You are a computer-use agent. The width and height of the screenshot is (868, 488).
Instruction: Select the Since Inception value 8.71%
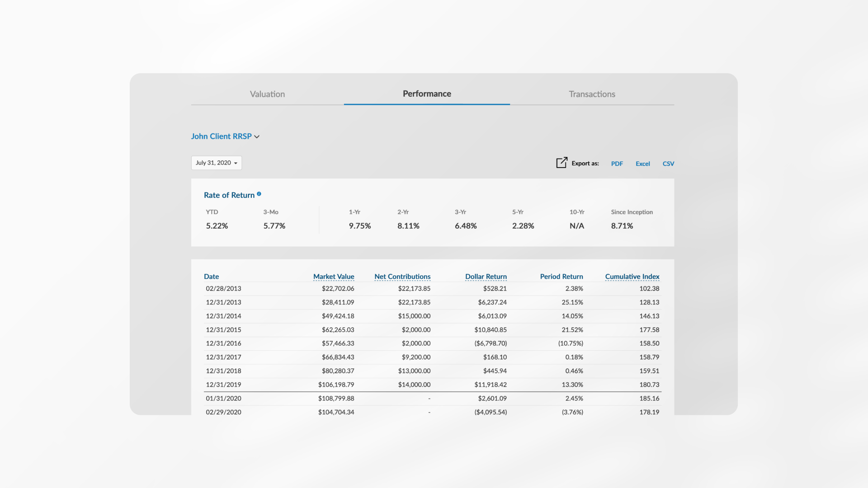tap(622, 226)
